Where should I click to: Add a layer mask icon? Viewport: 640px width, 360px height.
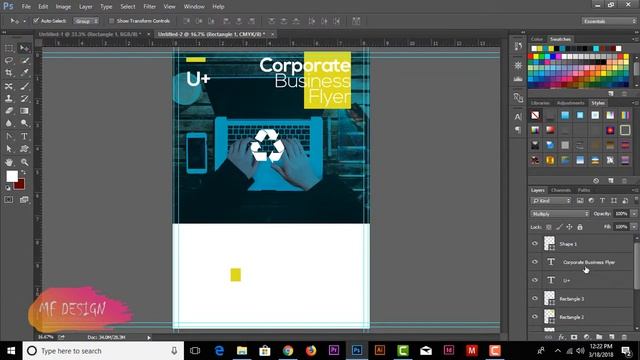pos(574,337)
